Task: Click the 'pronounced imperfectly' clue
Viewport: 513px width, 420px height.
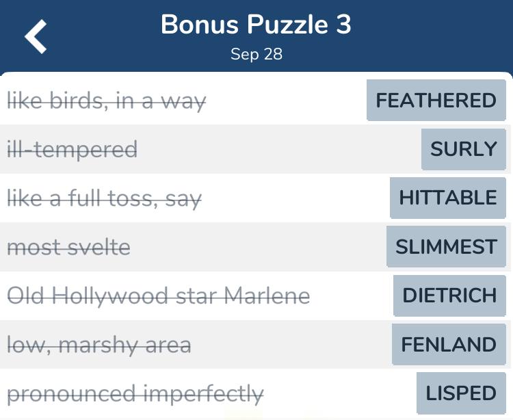Action: [x=135, y=394]
